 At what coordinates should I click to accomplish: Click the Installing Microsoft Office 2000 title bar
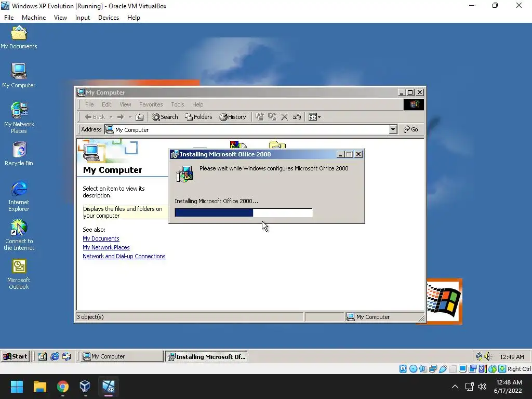click(x=253, y=154)
